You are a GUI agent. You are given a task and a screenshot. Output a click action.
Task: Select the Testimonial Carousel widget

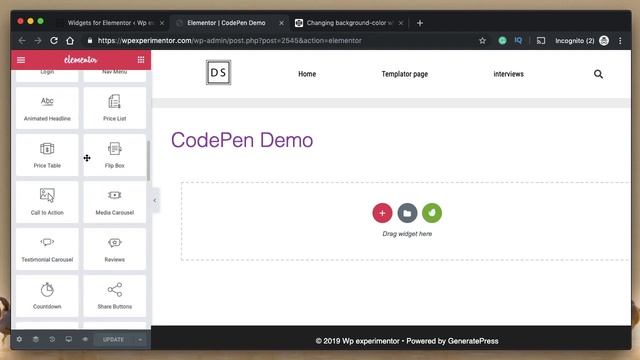(x=47, y=249)
